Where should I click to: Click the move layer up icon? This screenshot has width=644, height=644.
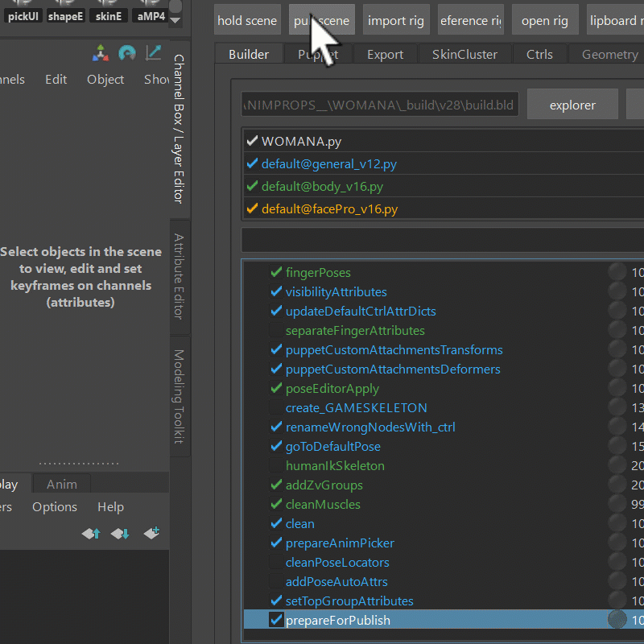(91, 534)
